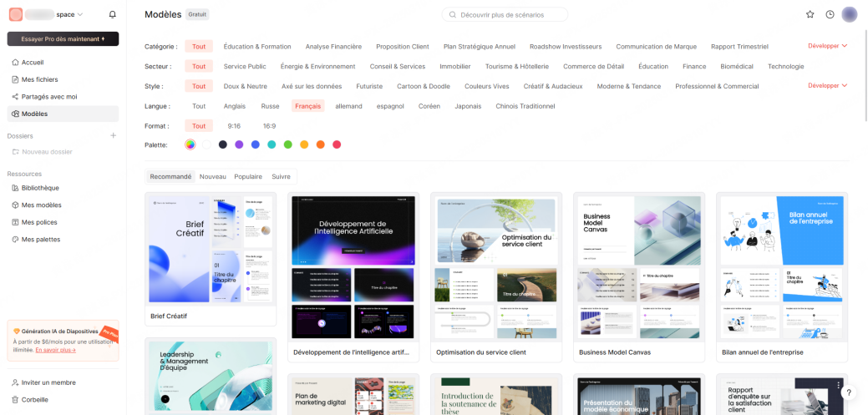This screenshot has height=415, width=868.
Task: Switch to the Nouveau tab
Action: [x=212, y=176]
